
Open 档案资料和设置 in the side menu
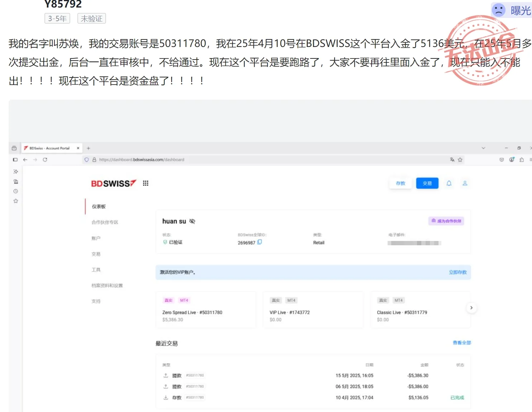[107, 285]
